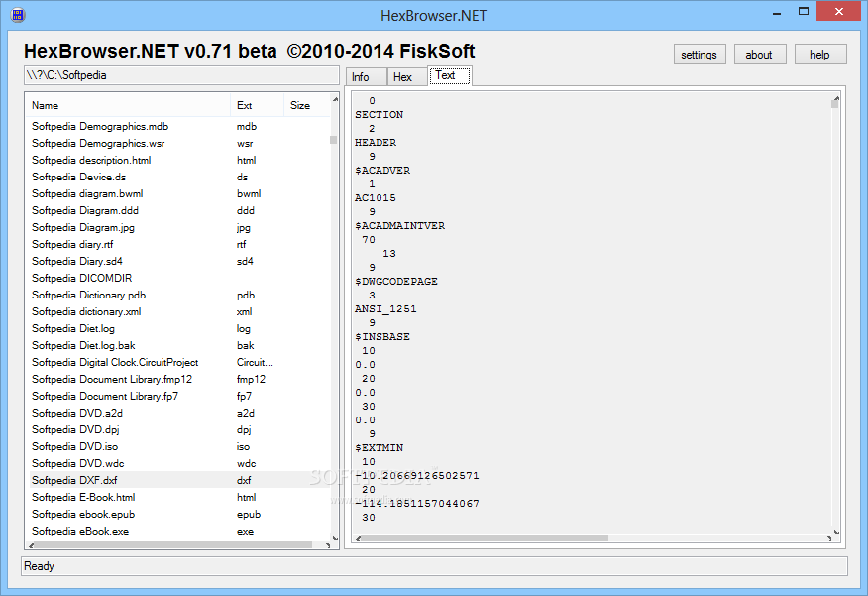Screen dimensions: 868x596
Task: Select Softpedia Diagram.jpg file
Action: (178, 228)
